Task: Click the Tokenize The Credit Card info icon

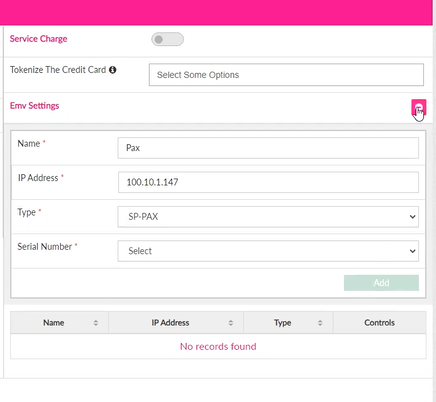Action: [x=113, y=70]
